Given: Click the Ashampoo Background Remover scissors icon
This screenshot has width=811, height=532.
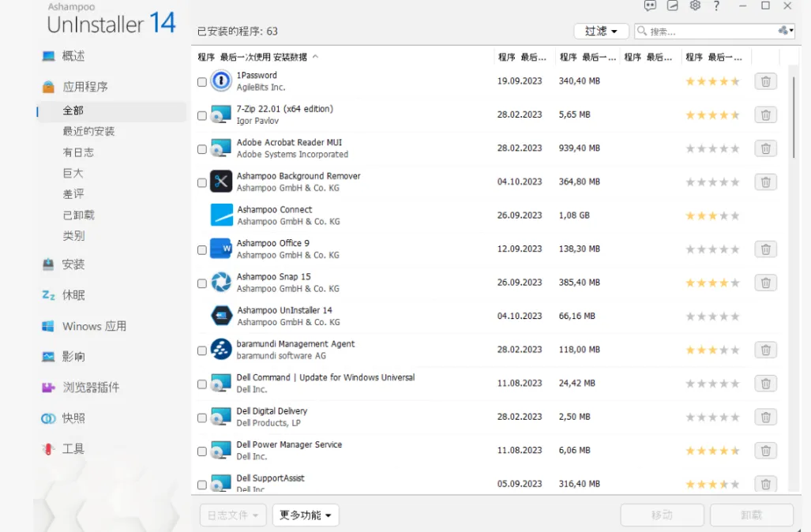Looking at the screenshot, I should coord(221,182).
